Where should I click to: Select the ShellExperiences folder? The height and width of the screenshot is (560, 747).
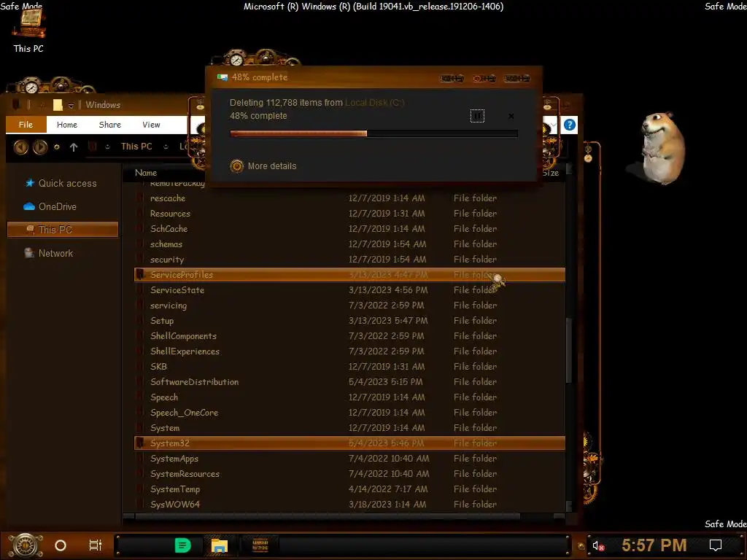tap(349, 351)
